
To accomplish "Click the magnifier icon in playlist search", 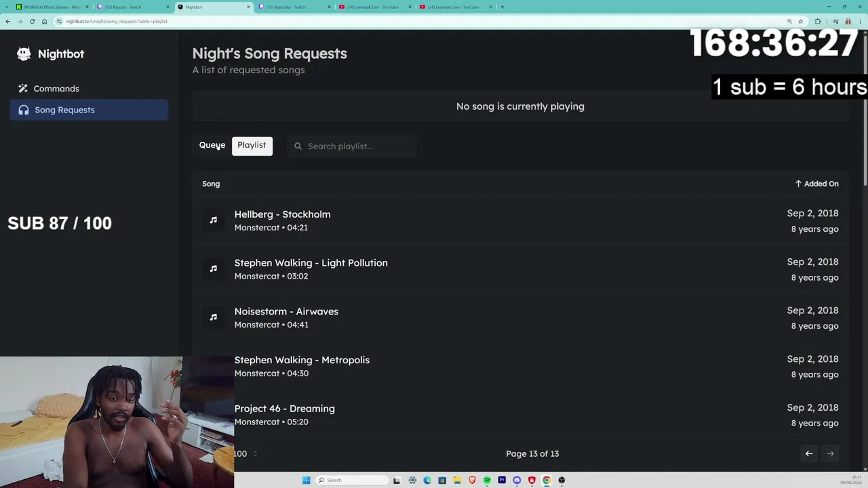I will 298,146.
